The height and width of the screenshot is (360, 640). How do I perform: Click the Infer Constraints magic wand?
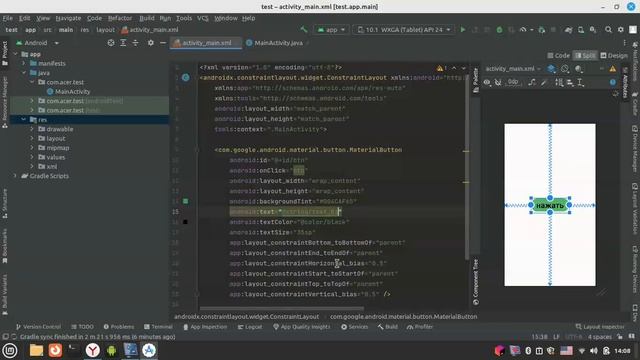tap(544, 82)
